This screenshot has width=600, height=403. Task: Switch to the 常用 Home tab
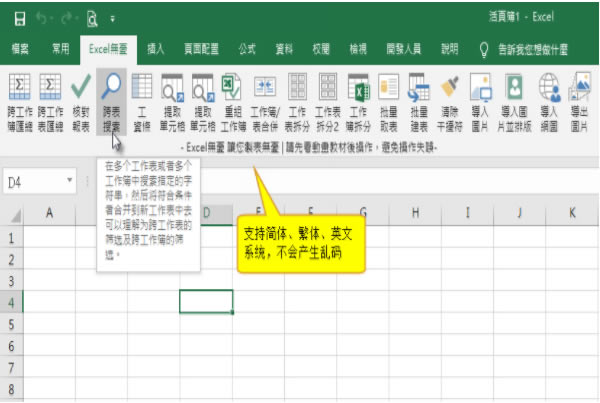[x=60, y=49]
